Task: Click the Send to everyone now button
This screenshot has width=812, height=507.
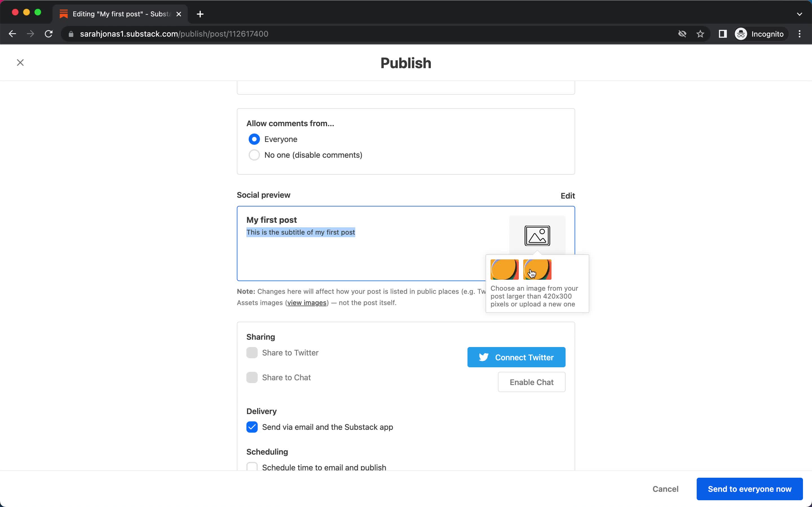Action: pyautogui.click(x=749, y=488)
